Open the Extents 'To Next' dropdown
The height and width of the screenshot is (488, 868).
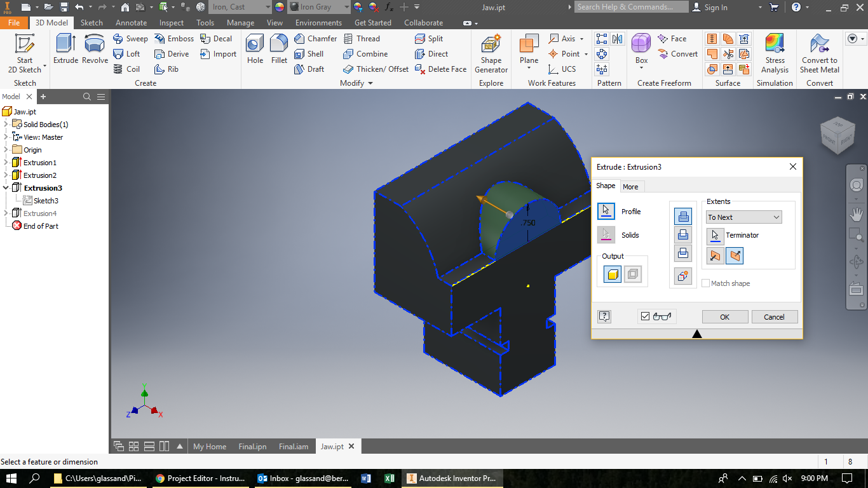(x=744, y=217)
